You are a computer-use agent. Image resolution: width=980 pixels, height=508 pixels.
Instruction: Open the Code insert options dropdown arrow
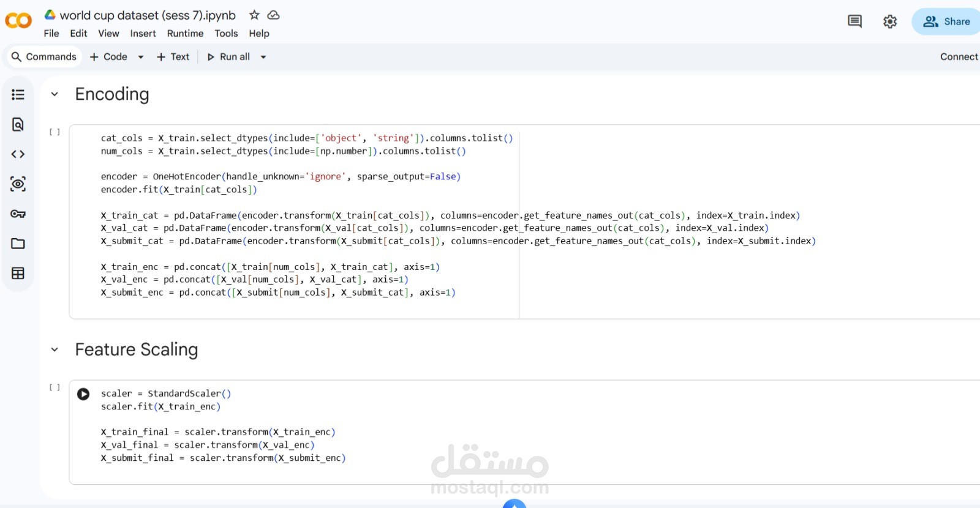(141, 57)
